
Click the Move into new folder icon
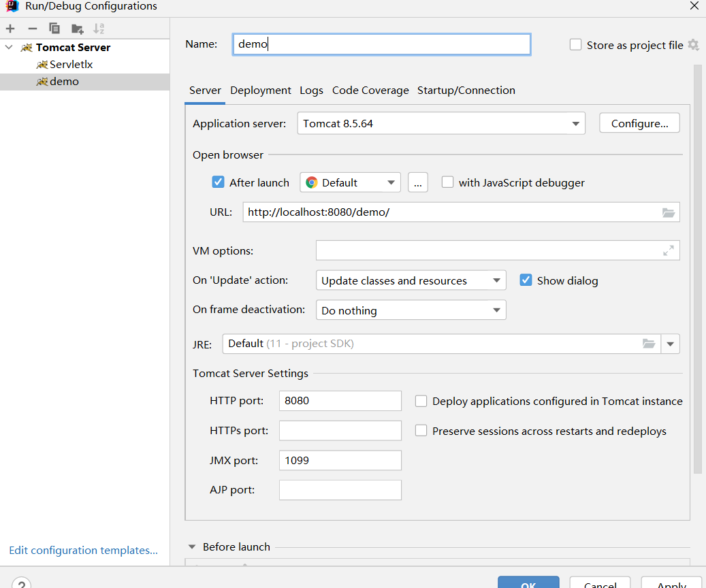click(x=77, y=29)
